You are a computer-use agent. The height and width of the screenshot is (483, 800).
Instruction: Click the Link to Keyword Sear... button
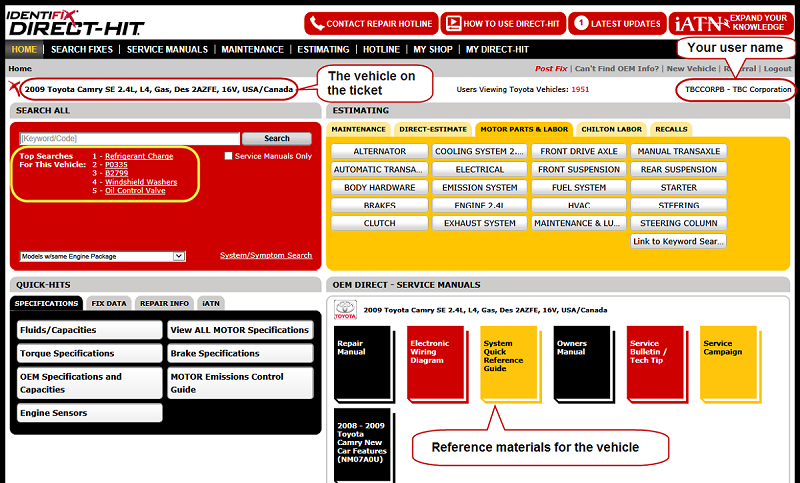[679, 241]
